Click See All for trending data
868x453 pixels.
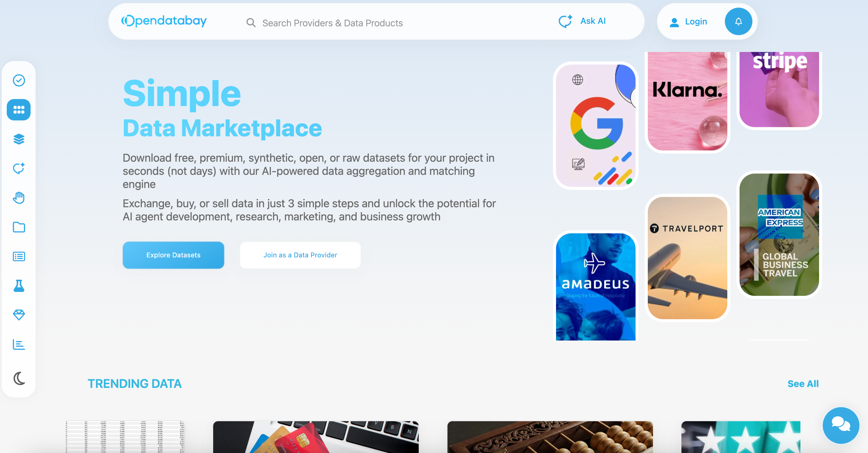tap(803, 384)
